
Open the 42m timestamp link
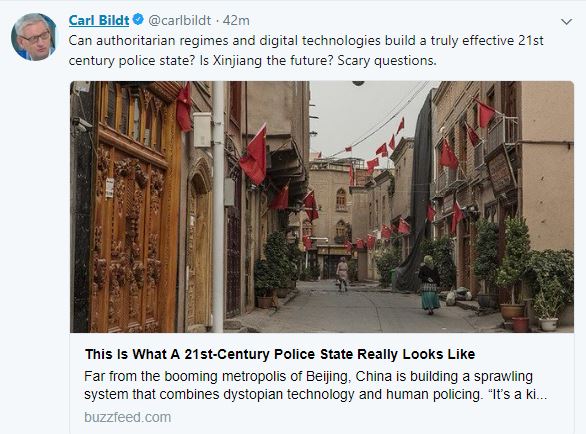[236, 20]
